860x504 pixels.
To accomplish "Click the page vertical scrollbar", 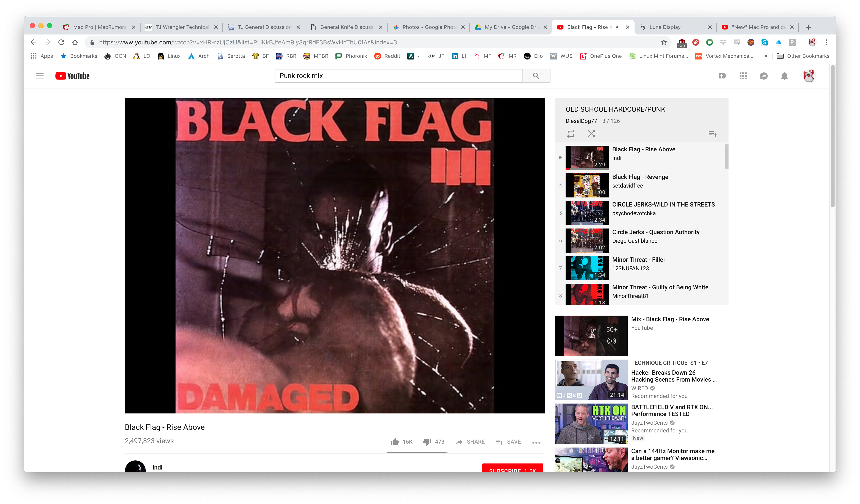I will tap(832, 136).
